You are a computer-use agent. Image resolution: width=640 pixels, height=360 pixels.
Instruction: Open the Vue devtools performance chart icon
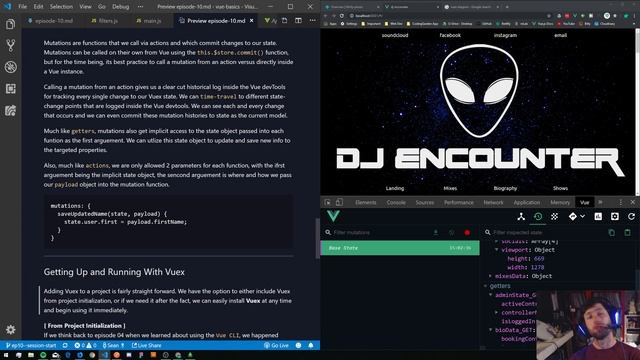(598, 217)
